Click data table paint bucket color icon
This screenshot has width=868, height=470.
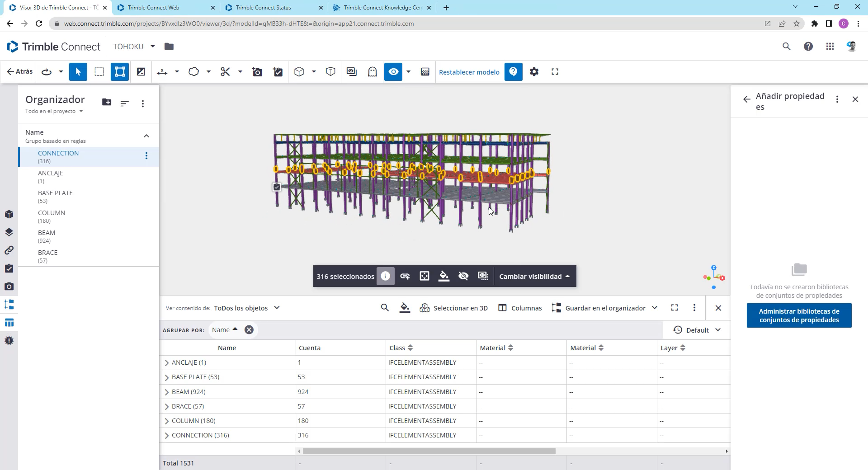pyautogui.click(x=405, y=308)
